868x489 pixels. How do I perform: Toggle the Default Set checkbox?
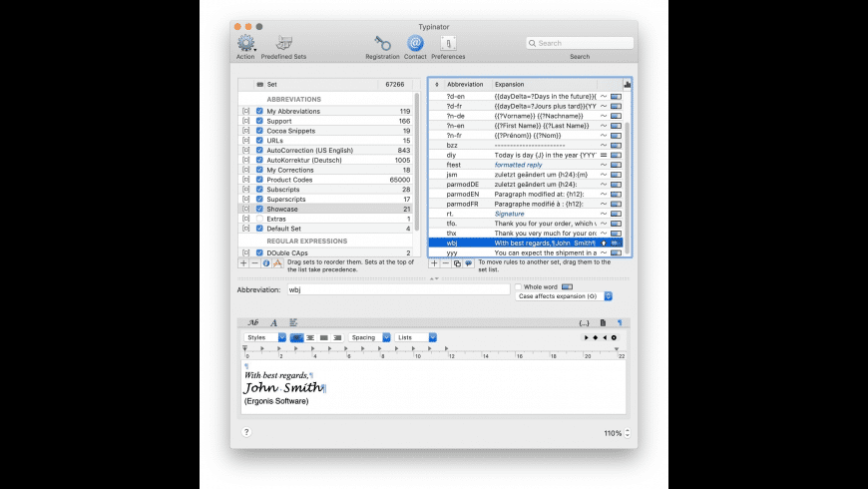pyautogui.click(x=259, y=229)
